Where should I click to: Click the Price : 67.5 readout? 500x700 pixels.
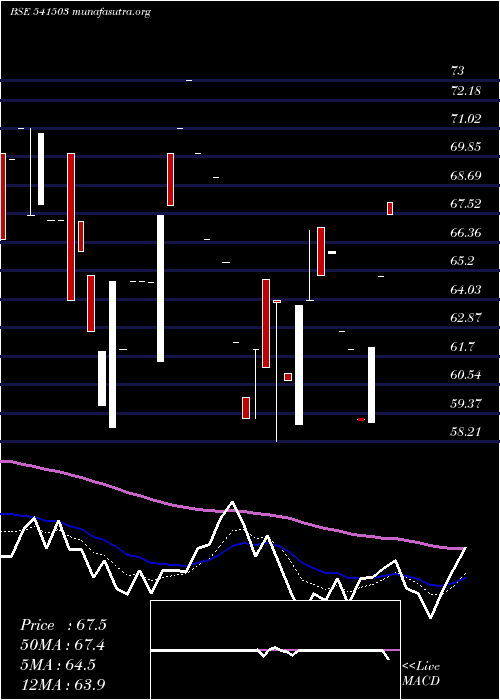pyautogui.click(x=63, y=625)
